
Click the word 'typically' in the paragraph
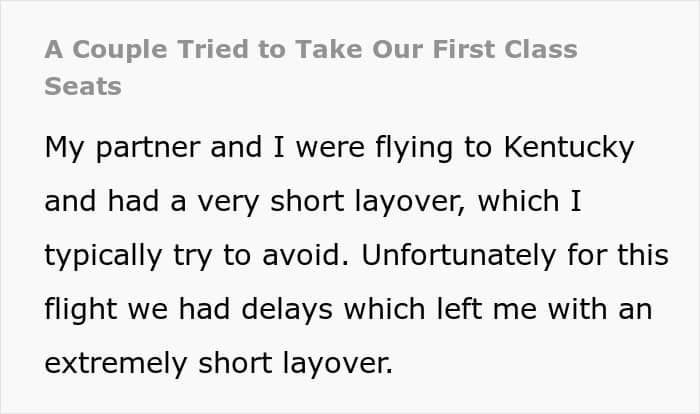103,256
